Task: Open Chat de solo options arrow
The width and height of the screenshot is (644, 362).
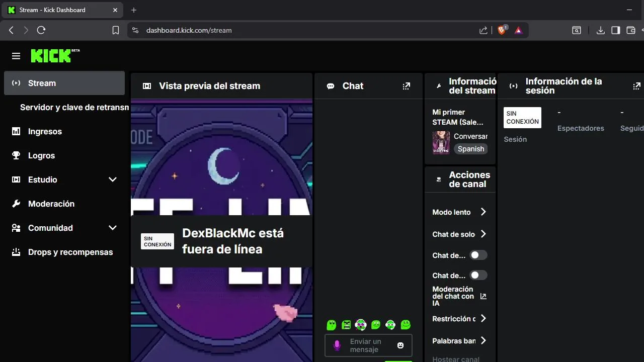Action: [x=483, y=234]
